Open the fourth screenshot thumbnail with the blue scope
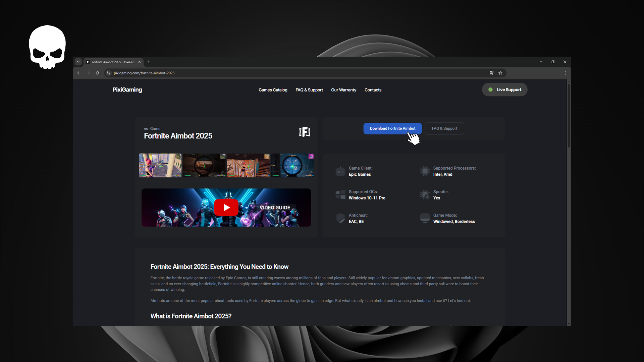The height and width of the screenshot is (362, 644). tap(292, 166)
